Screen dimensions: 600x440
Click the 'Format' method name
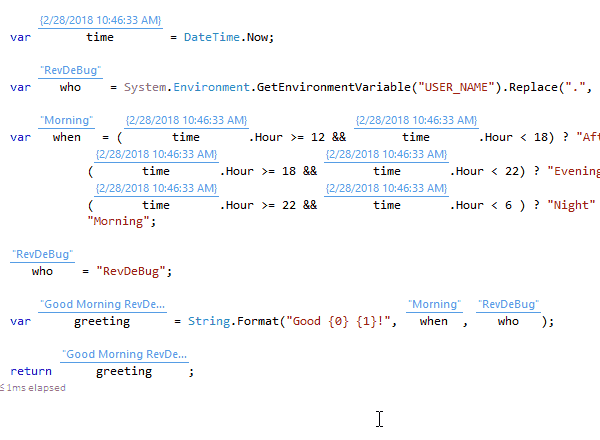pos(258,321)
